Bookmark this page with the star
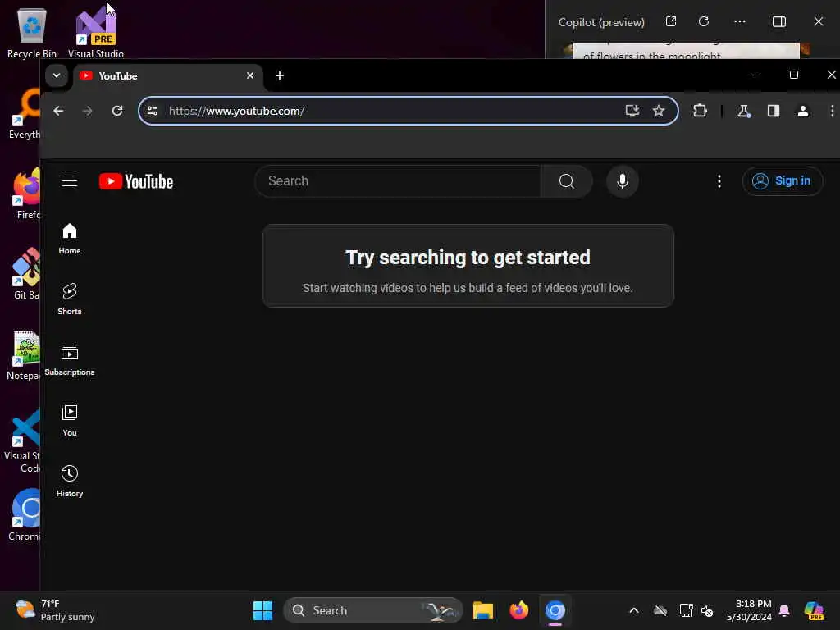The height and width of the screenshot is (630, 840). pyautogui.click(x=659, y=111)
